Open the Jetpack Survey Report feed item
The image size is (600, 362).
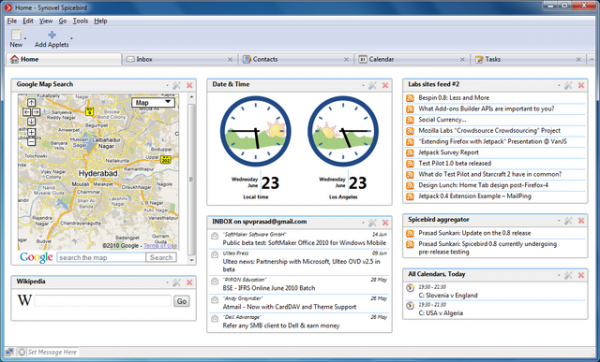(x=448, y=152)
